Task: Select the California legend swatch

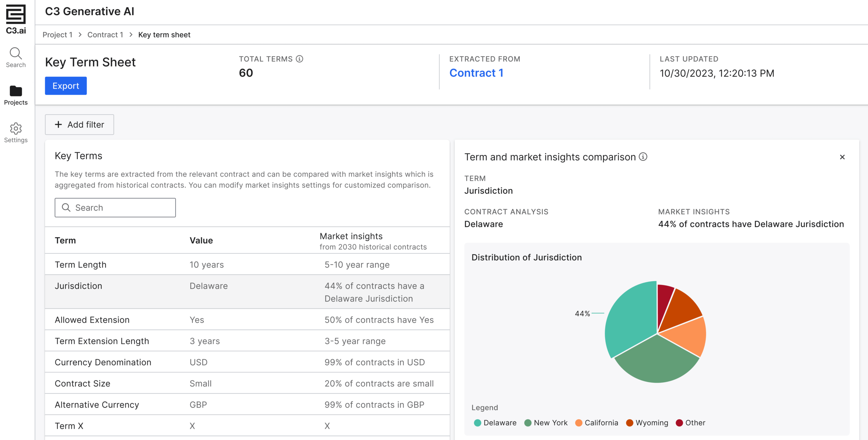Action: coord(578,423)
